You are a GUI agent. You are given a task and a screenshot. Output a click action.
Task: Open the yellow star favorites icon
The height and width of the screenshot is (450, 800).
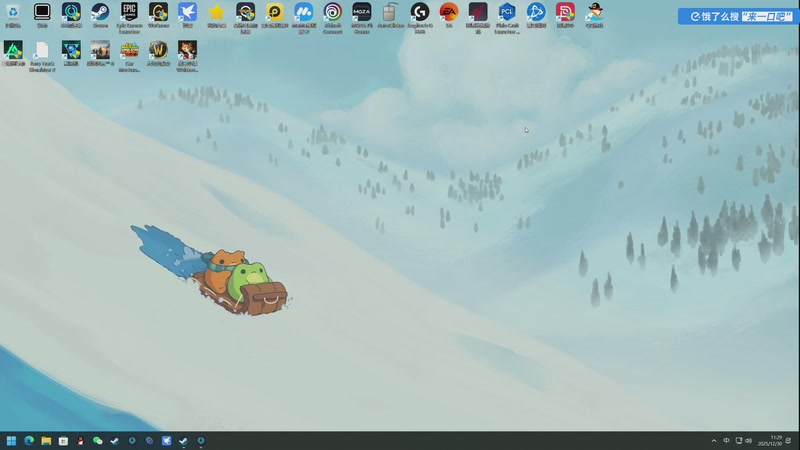pyautogui.click(x=216, y=14)
